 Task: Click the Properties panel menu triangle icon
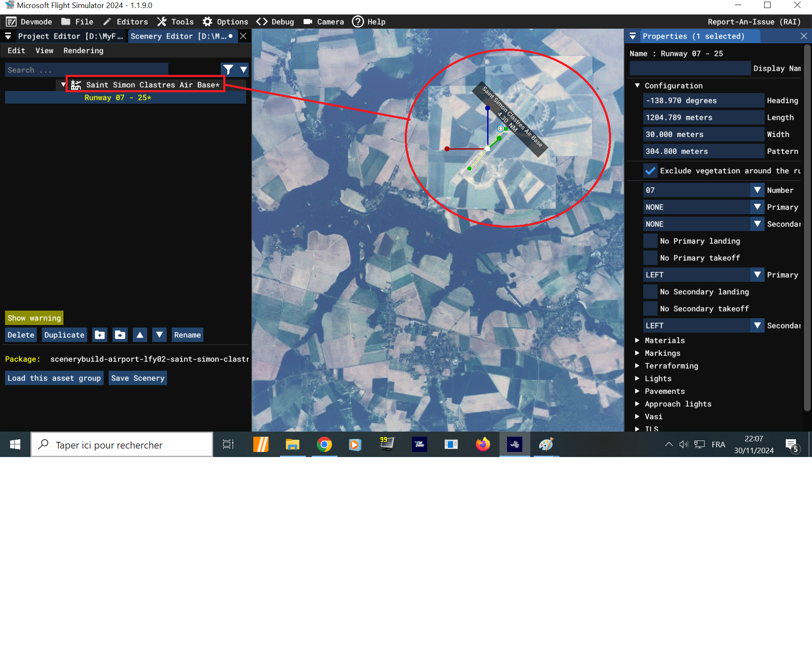(633, 36)
